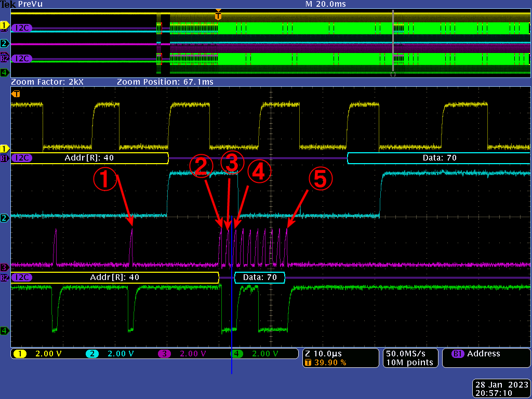The height and width of the screenshot is (399, 532).
Task: Click the green channel 4 marker in overview
Action: point(4,72)
